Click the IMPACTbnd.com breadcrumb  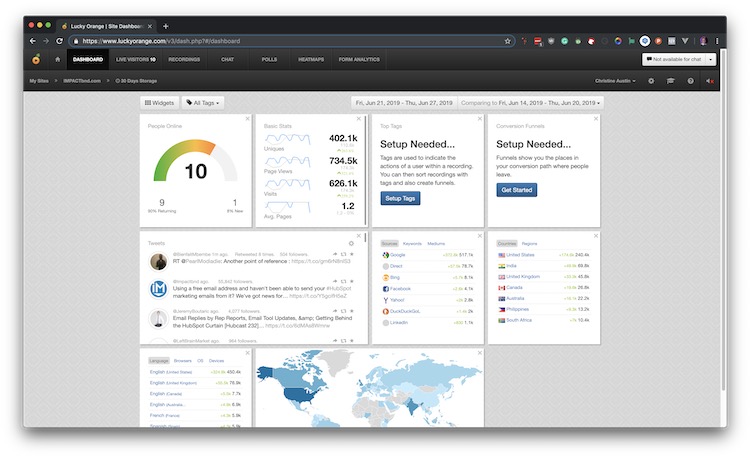click(x=82, y=81)
